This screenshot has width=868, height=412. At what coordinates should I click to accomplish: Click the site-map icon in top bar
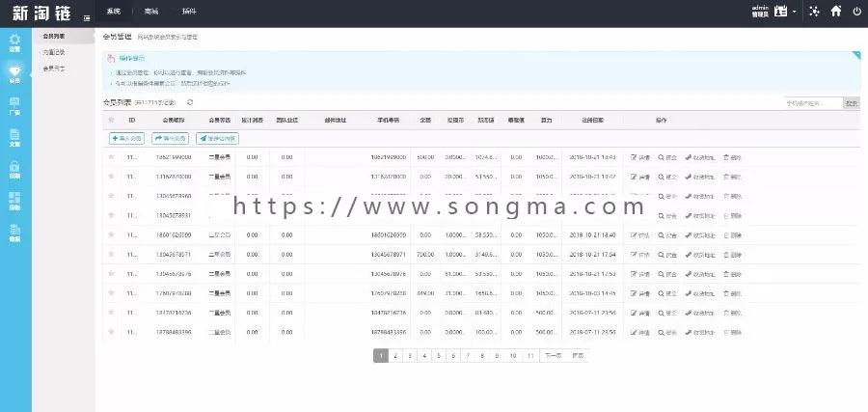click(x=814, y=11)
